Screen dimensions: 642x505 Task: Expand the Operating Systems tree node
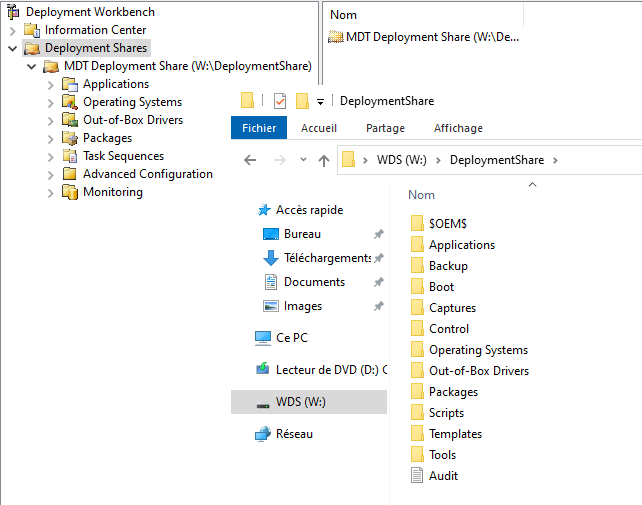click(50, 103)
